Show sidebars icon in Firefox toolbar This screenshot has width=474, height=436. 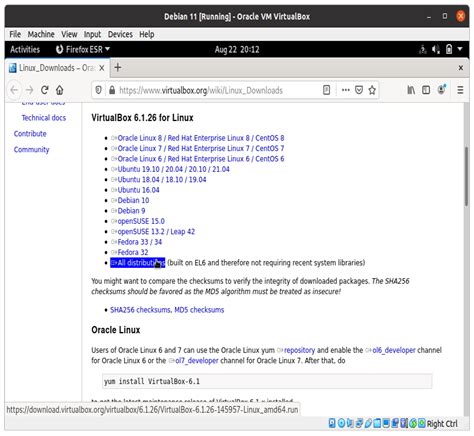[x=426, y=90]
